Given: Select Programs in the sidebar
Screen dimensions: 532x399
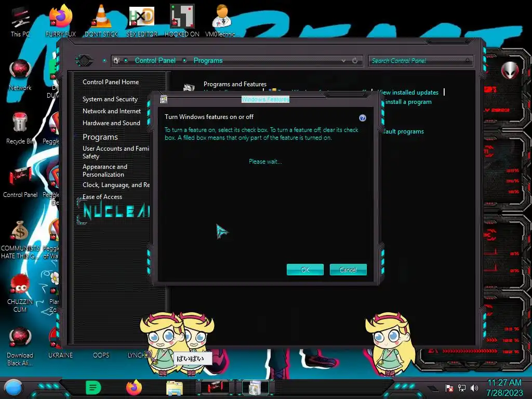Looking at the screenshot, I should coord(100,137).
